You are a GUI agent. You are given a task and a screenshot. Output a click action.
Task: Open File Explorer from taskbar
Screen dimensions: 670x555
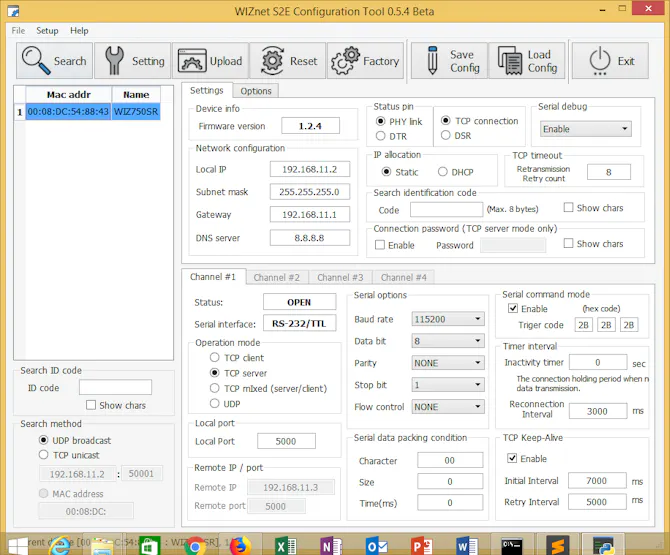point(103,546)
